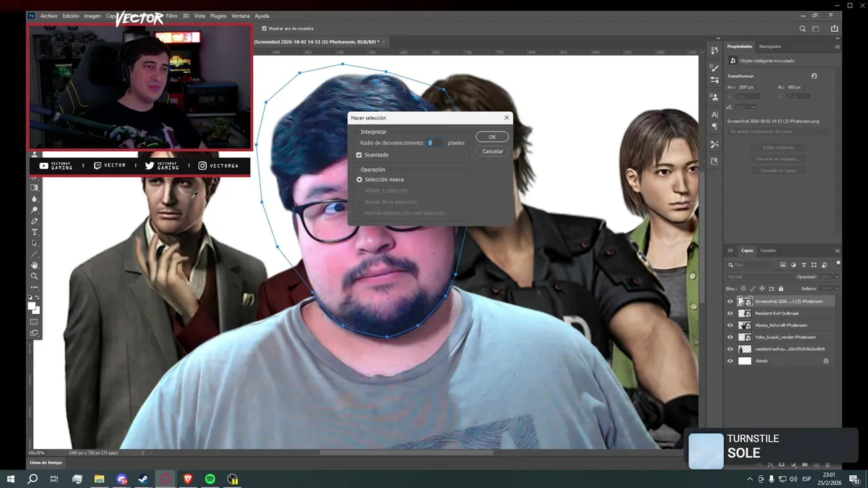Click the foreground color swatch
The width and height of the screenshot is (868, 488).
click(32, 306)
